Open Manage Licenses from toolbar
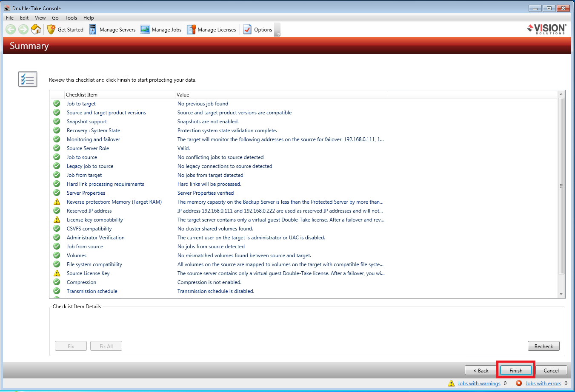 pyautogui.click(x=212, y=30)
